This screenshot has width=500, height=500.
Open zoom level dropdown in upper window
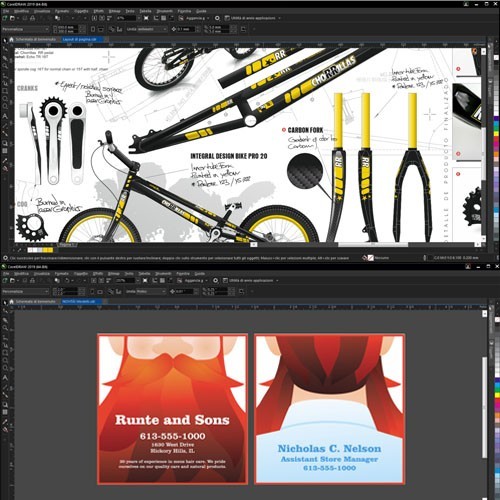pos(139,18)
